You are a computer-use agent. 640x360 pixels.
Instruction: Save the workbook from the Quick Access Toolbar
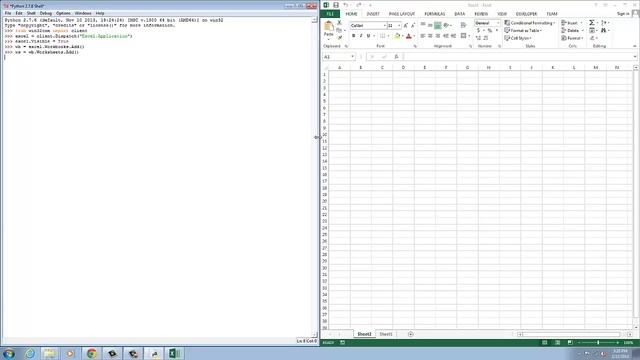(336, 5)
